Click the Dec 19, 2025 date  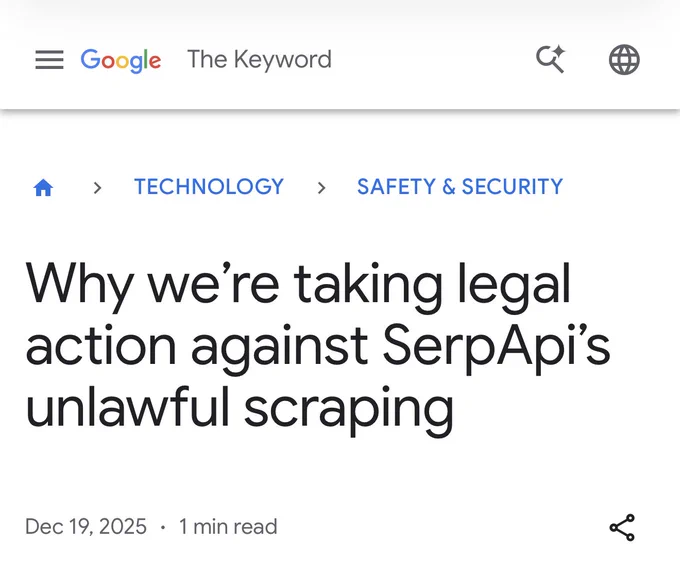tap(86, 527)
